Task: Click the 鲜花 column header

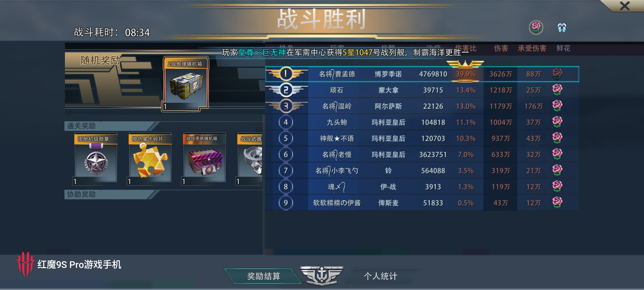Action: [563, 48]
